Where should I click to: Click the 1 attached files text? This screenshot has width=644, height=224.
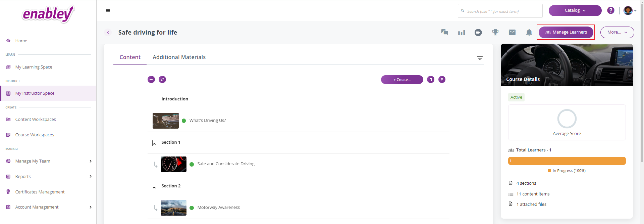click(x=531, y=205)
